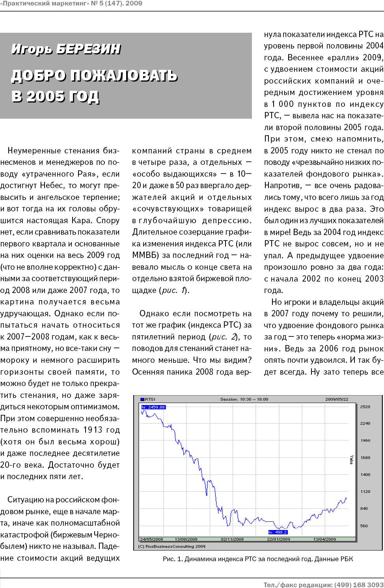Click the 24/05/2008 date on chart axis
Image resolution: width=384 pixels, height=588 pixels.
[x=151, y=539]
